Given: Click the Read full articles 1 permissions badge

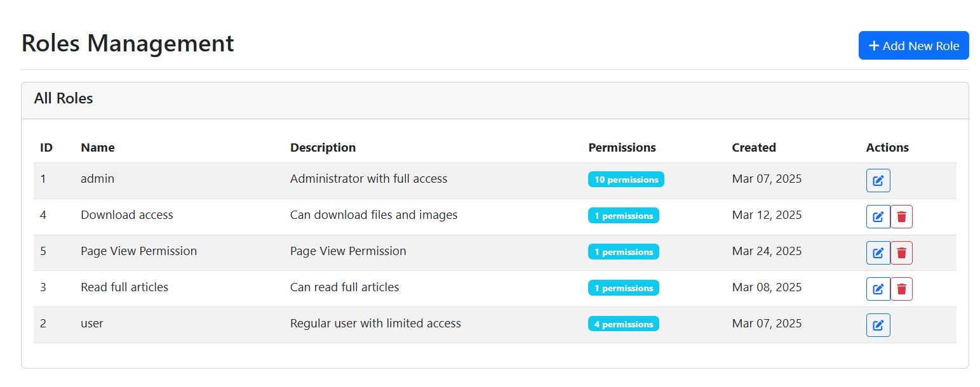Looking at the screenshot, I should pos(623,288).
